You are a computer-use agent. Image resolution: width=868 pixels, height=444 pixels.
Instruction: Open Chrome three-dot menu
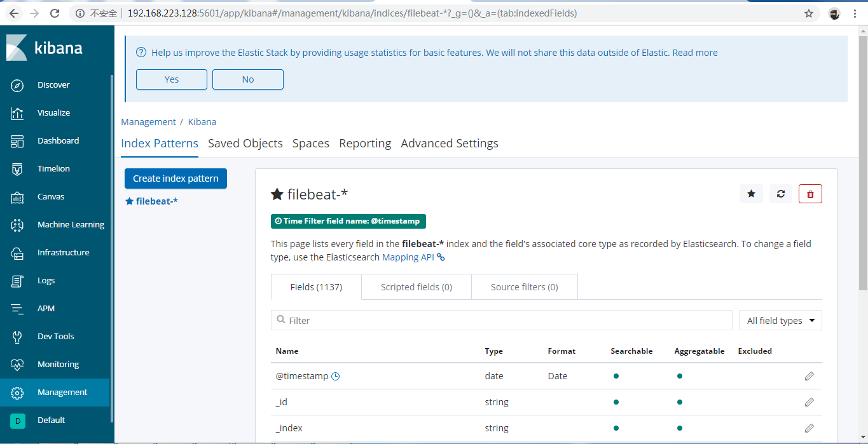855,13
